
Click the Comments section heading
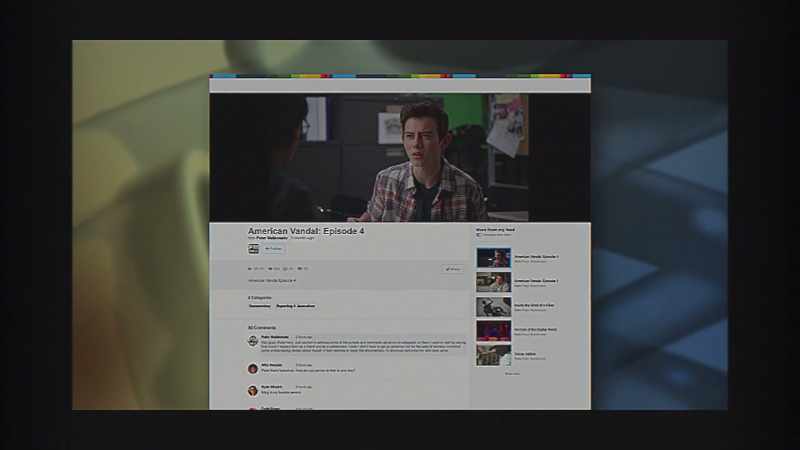click(262, 328)
